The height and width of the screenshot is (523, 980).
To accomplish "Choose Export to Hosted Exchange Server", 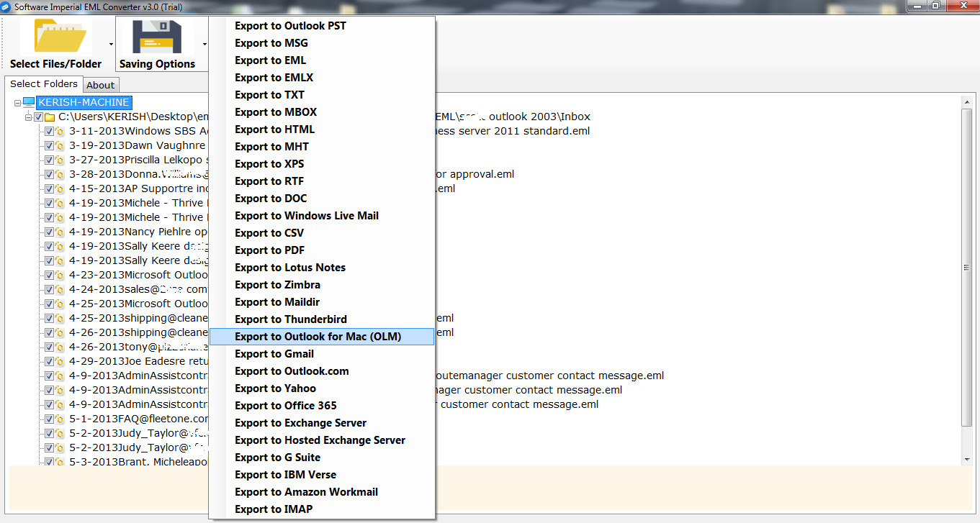I will [x=322, y=440].
